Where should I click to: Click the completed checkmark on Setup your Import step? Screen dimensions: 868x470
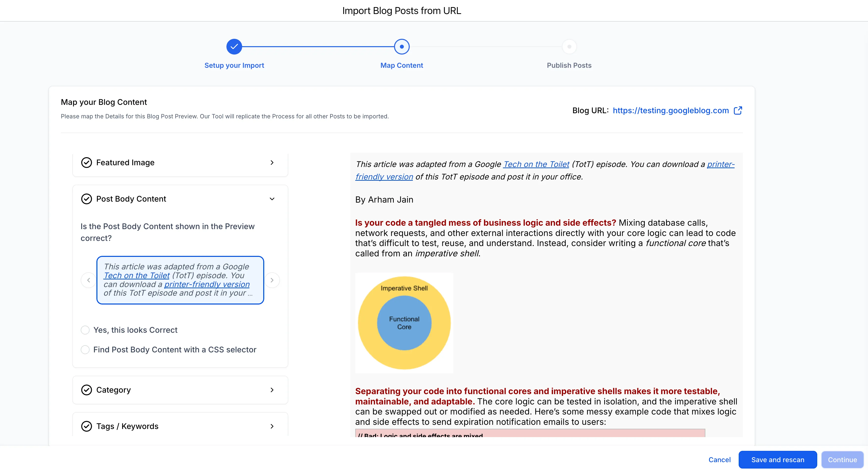[234, 46]
